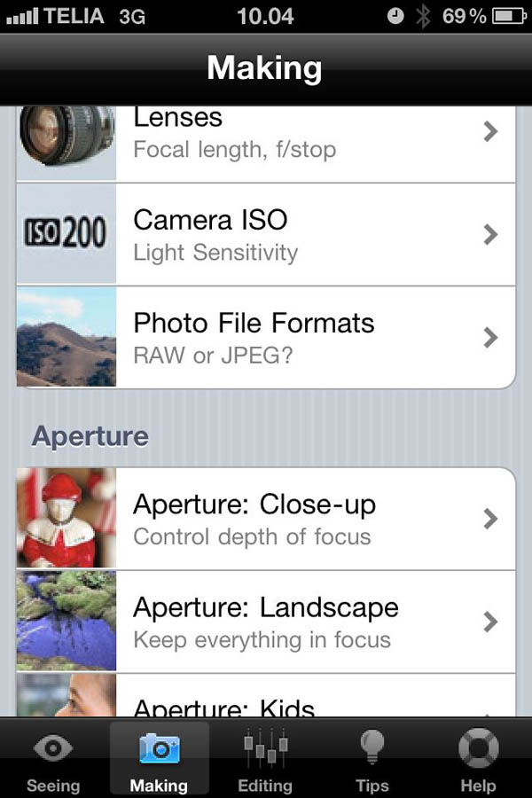The image size is (532, 798).
Task: Open the Lenses chevron arrow
Action: click(x=489, y=132)
